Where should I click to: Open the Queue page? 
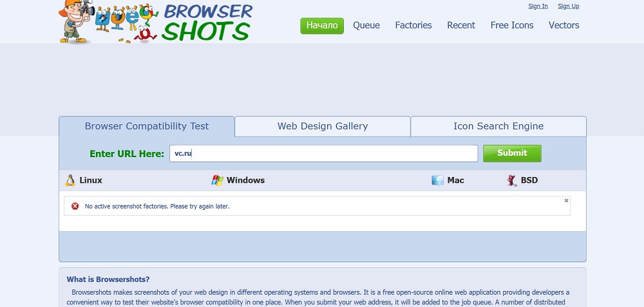tap(366, 26)
